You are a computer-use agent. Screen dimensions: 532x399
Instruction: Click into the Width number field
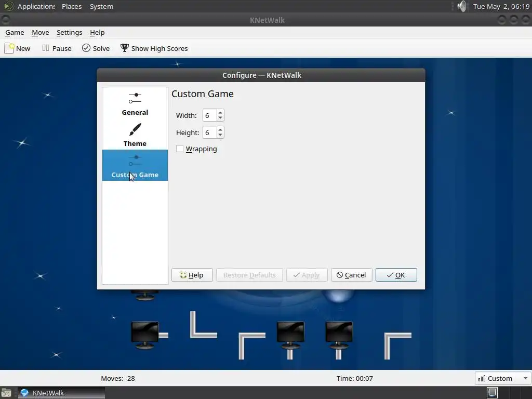pos(209,115)
